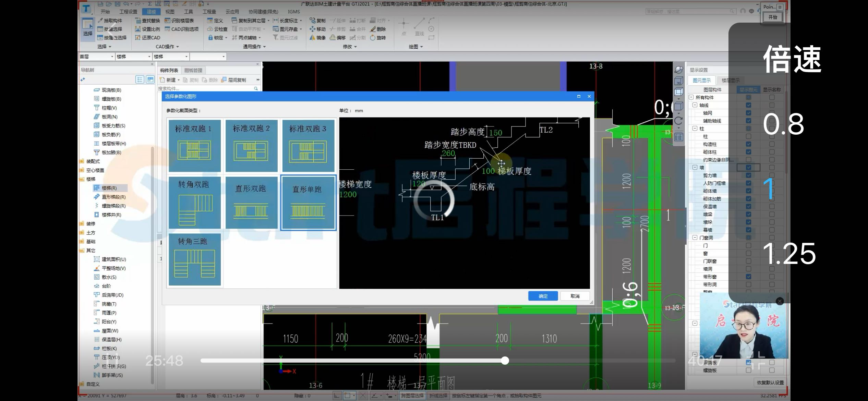Viewport: 868px width, 401px height.
Task: Select the 偏移 offset tool
Action: (338, 38)
